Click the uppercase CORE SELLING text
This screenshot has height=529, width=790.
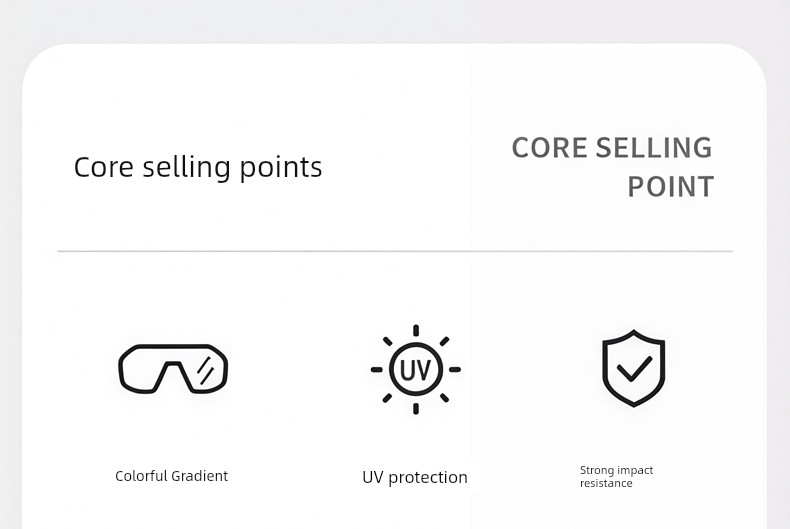pos(612,148)
